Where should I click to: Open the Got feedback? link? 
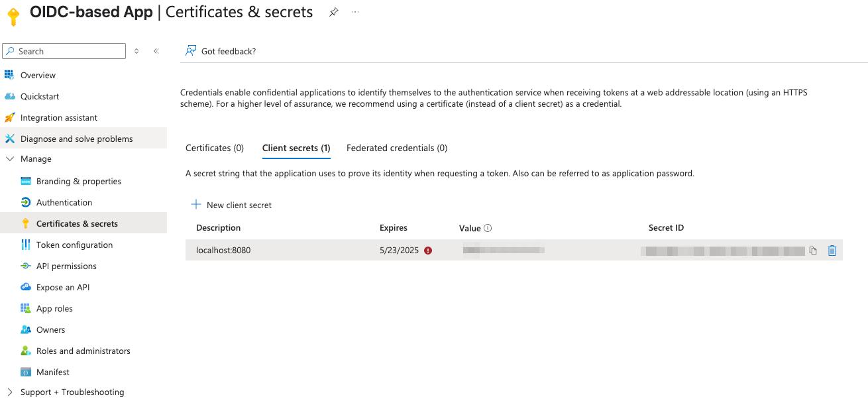(228, 51)
